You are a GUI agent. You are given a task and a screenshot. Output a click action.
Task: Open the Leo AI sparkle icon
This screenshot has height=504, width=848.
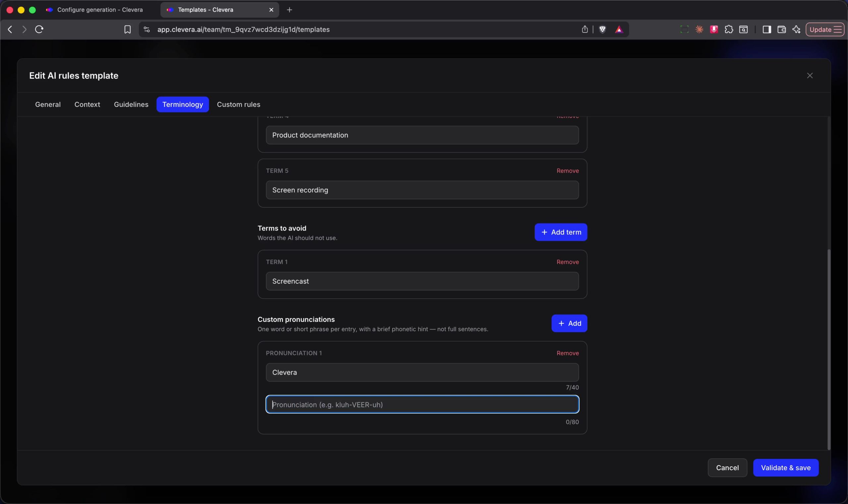click(x=796, y=29)
